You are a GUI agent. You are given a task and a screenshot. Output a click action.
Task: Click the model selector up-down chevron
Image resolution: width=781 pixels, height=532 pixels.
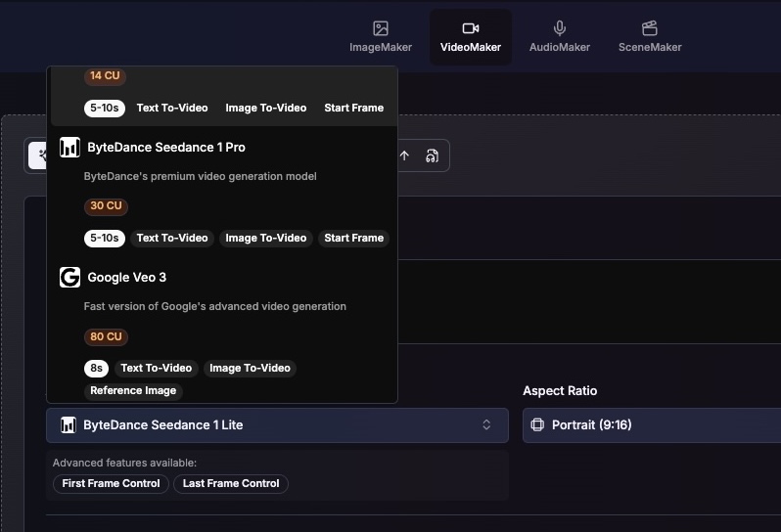click(486, 424)
